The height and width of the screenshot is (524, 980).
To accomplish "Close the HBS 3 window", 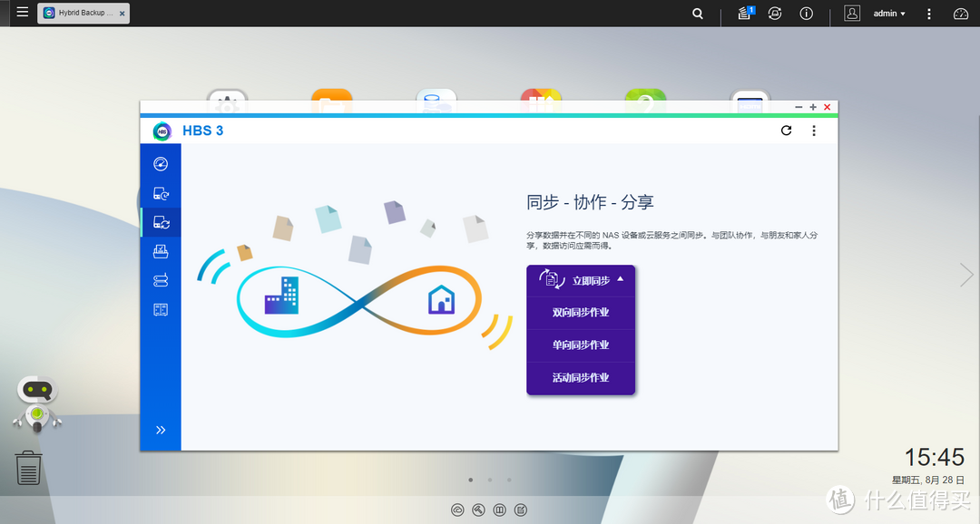I will 827,107.
